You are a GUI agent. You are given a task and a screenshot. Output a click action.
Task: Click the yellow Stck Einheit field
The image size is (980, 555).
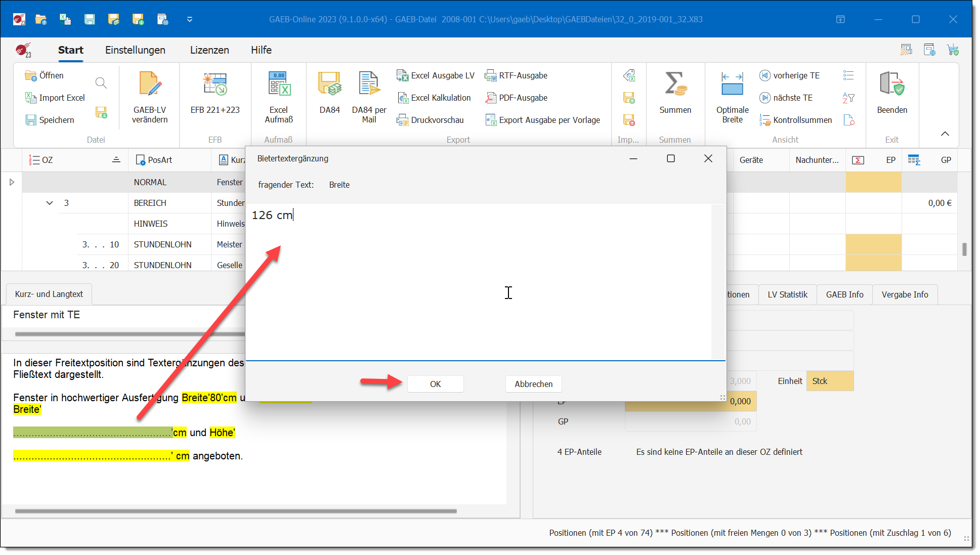pyautogui.click(x=830, y=381)
